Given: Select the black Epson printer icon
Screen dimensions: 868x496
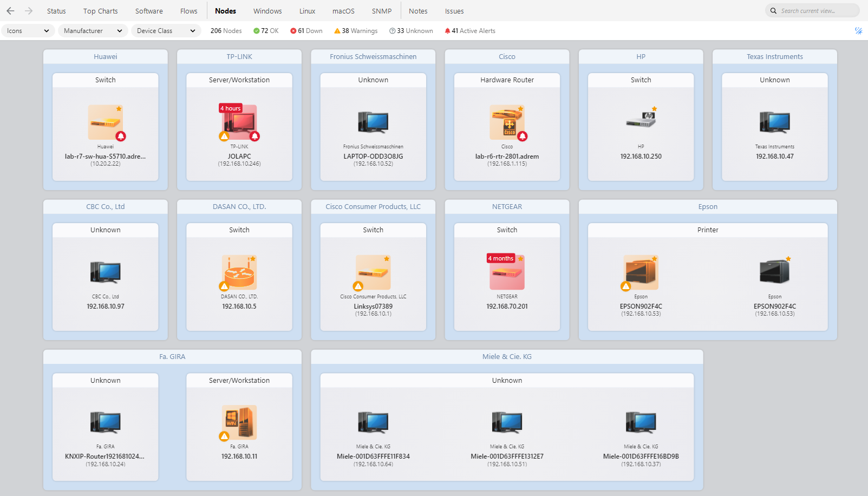Looking at the screenshot, I should (774, 272).
